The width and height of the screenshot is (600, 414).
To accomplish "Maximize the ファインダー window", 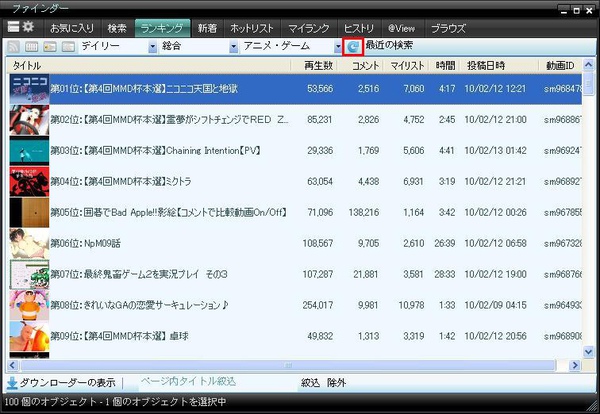I will [x=576, y=11].
